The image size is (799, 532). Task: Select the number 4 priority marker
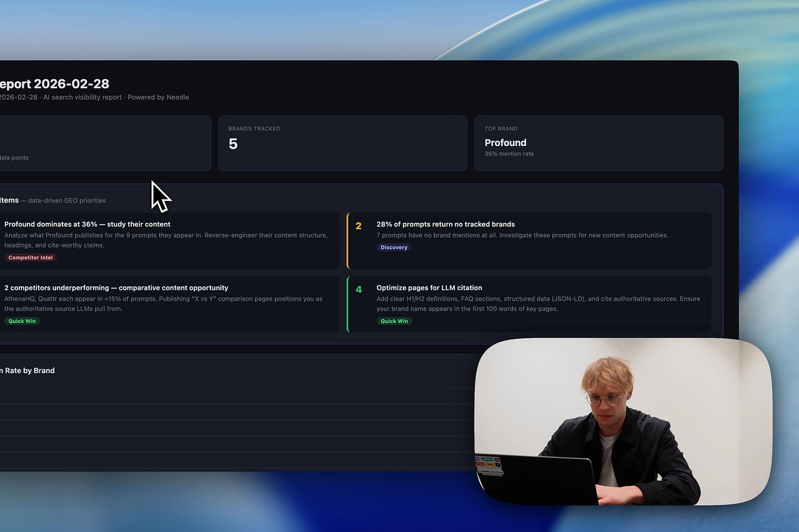point(358,289)
